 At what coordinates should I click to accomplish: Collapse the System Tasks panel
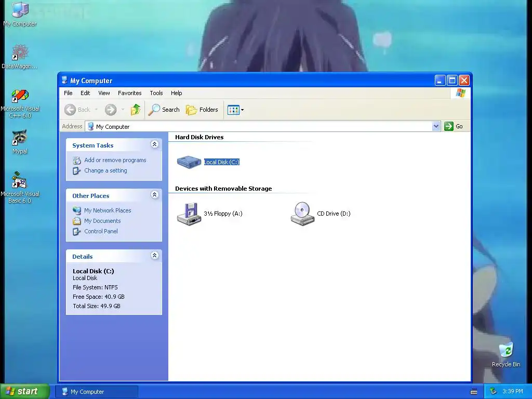(154, 144)
